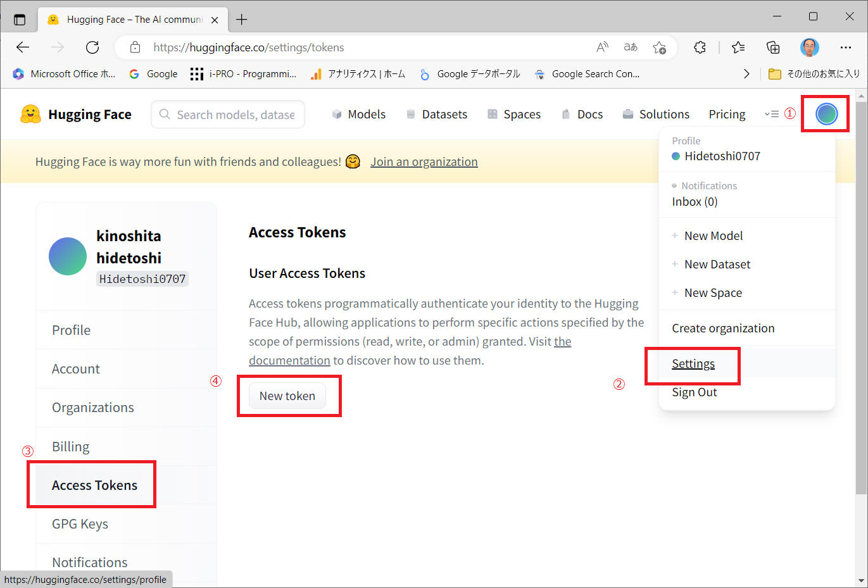The image size is (868, 588).
Task: Open the その他のお気に入り folder
Action: coord(814,74)
